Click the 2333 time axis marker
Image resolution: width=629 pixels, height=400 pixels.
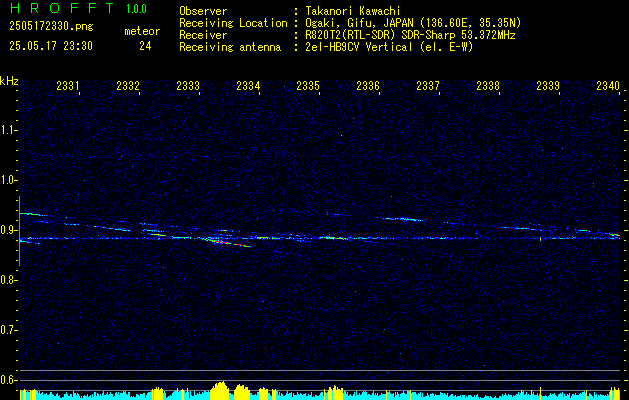coord(188,85)
